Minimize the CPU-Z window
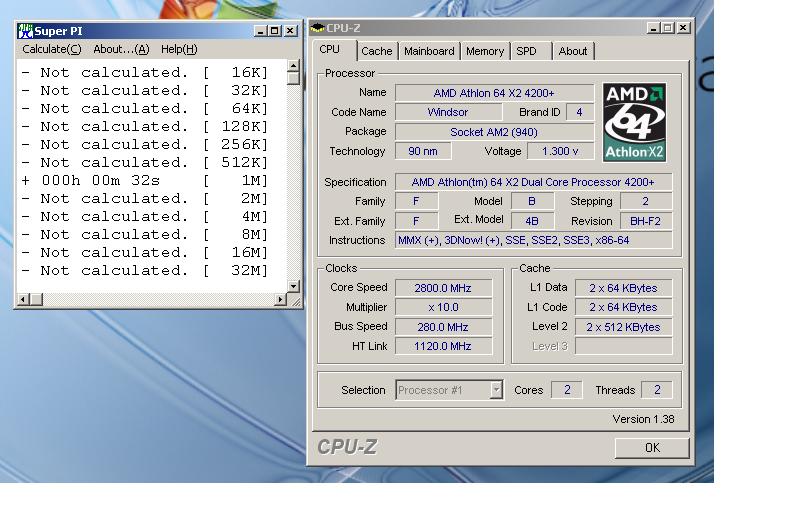This screenshot has width=800, height=512. [654, 28]
